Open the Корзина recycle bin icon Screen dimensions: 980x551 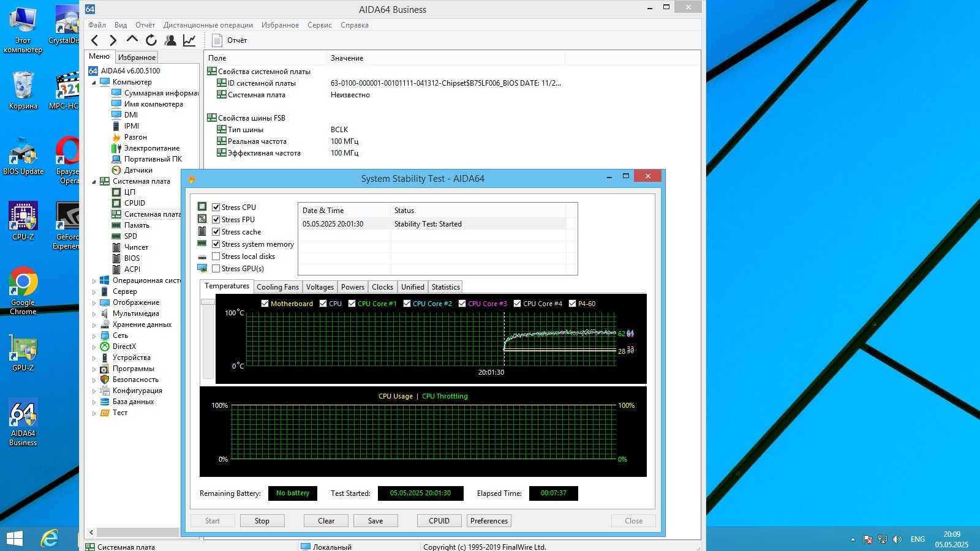[23, 90]
